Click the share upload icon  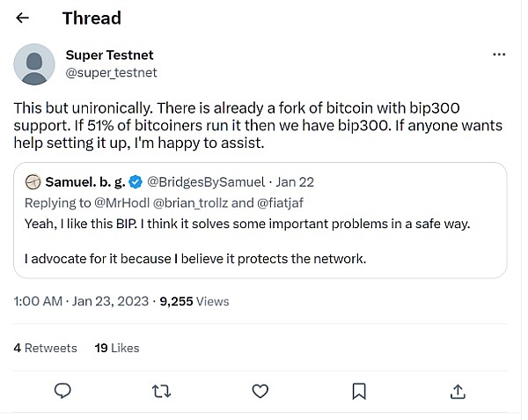(x=458, y=390)
